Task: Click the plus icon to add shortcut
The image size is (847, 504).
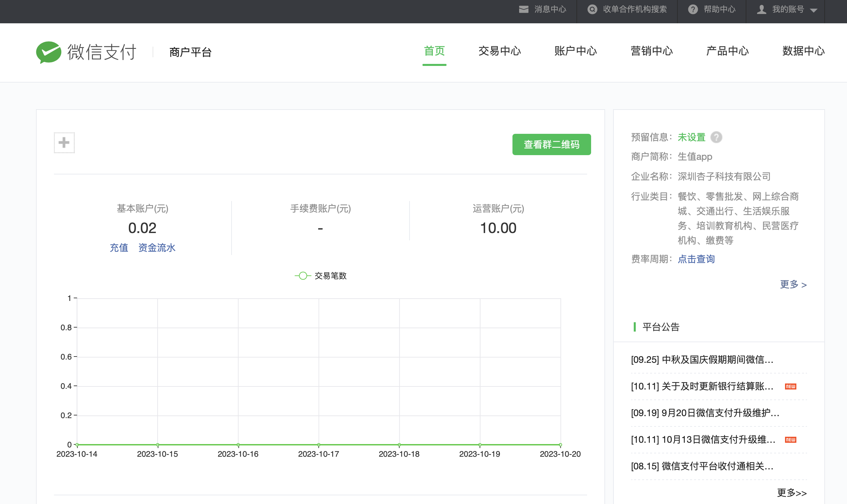Action: tap(64, 142)
